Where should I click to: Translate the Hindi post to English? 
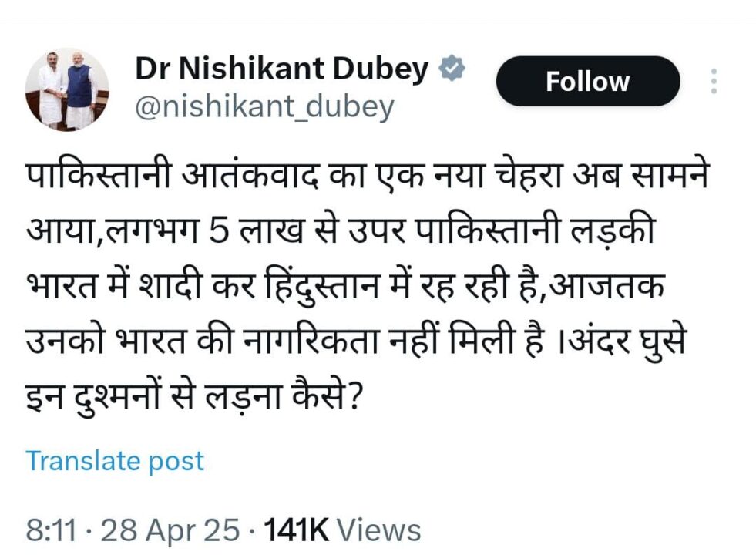pos(115,461)
